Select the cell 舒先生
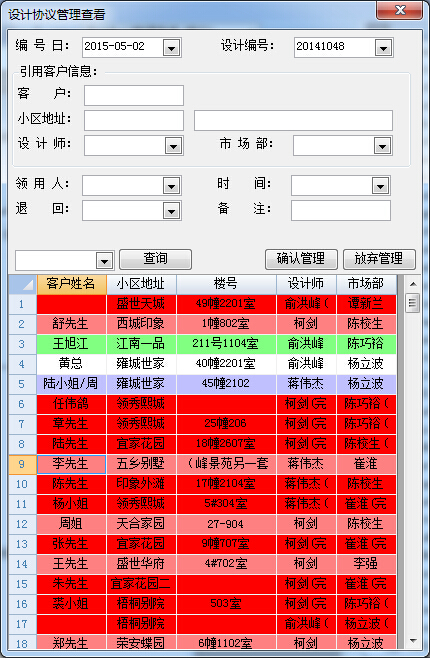 pyautogui.click(x=71, y=324)
